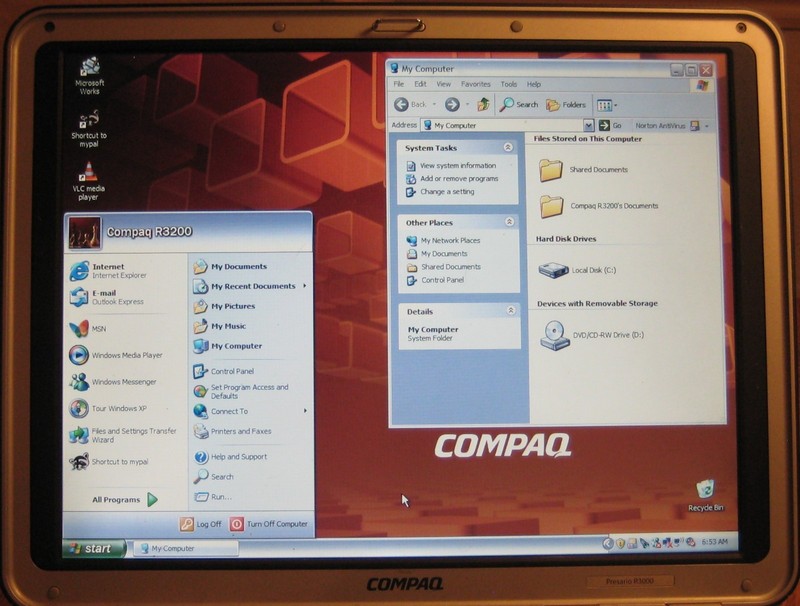Image resolution: width=800 pixels, height=606 pixels.
Task: Open My Network Places link
Action: coord(444,240)
